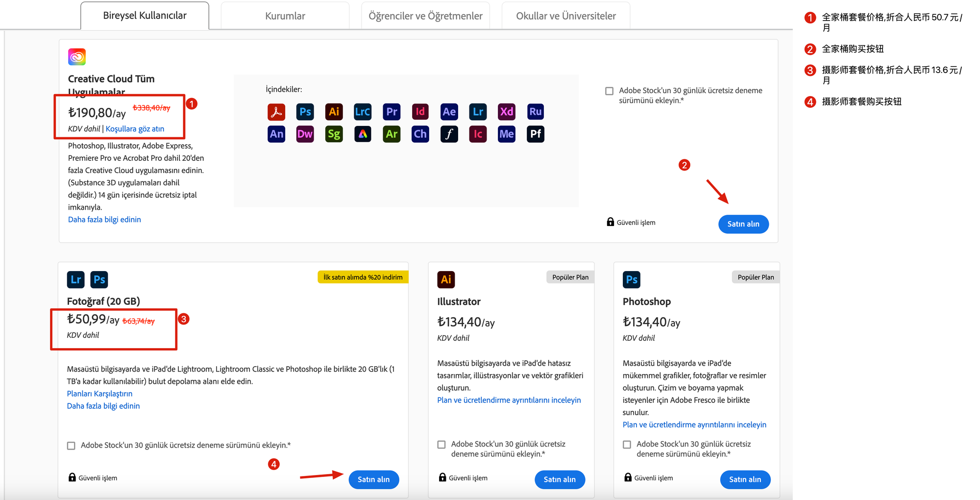Click the Lr icon on Fotoğraf card

pyautogui.click(x=76, y=279)
